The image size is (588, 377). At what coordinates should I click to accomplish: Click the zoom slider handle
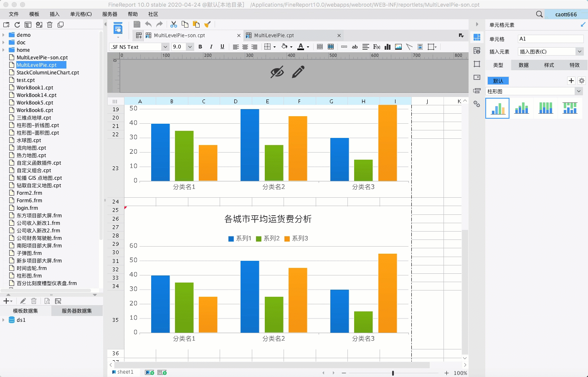pyautogui.click(x=393, y=373)
